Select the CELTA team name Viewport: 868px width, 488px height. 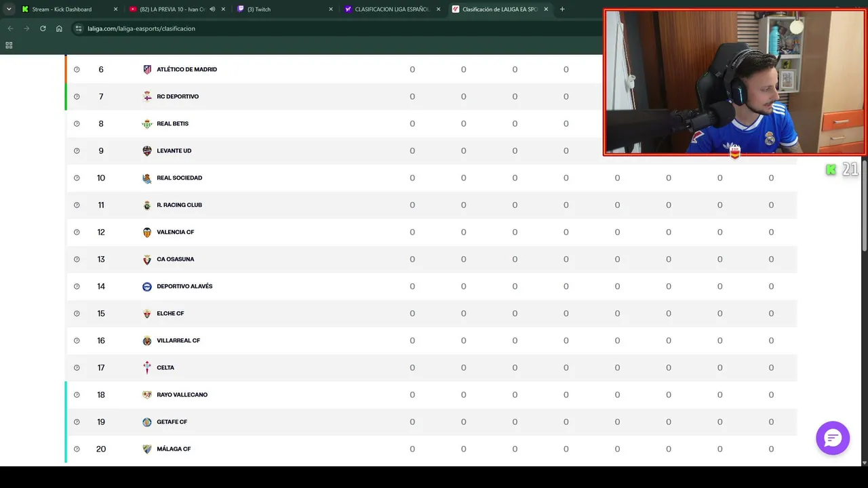(x=165, y=367)
